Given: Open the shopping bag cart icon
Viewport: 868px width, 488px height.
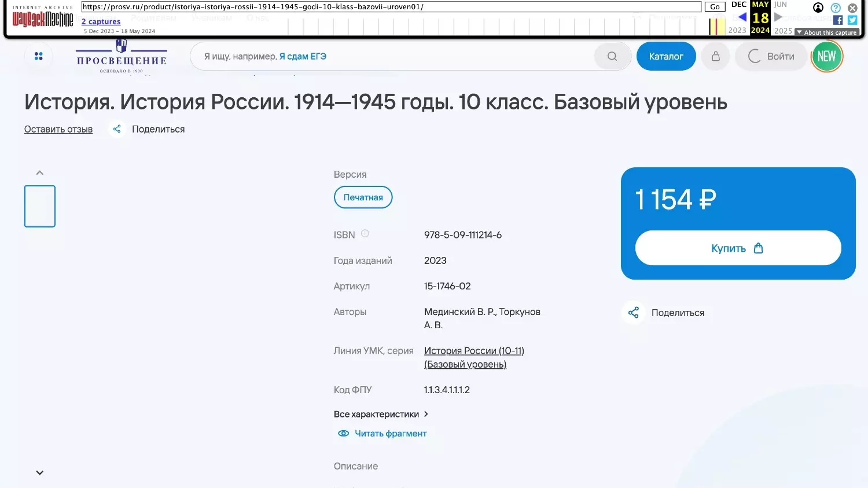Looking at the screenshot, I should click(716, 56).
